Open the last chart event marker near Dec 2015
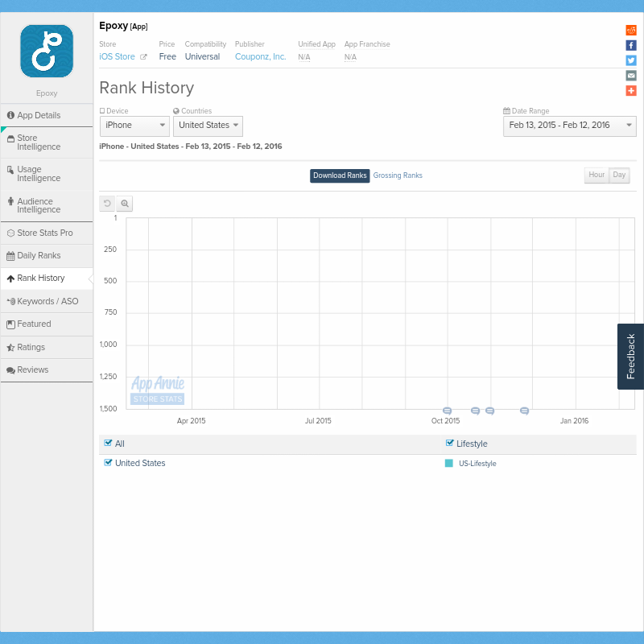 click(524, 411)
